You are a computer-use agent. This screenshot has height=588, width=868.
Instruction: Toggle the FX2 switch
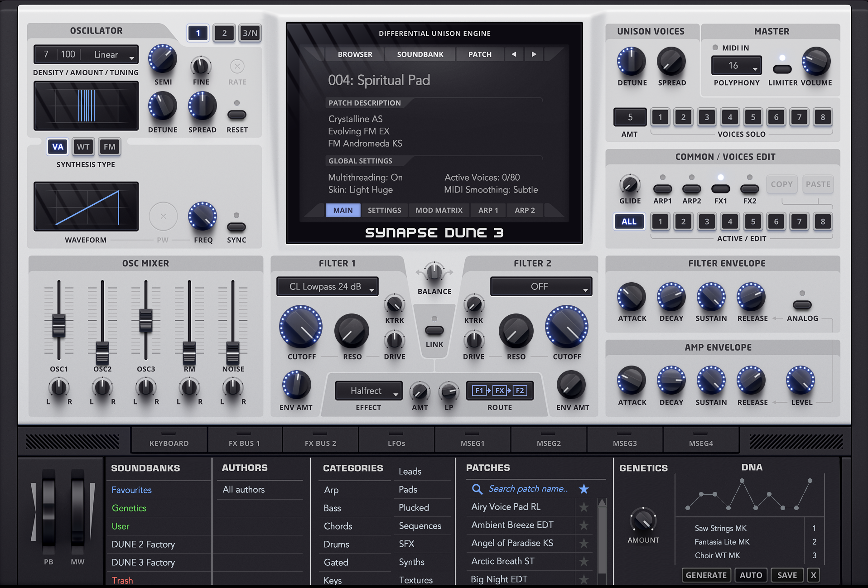click(x=750, y=188)
